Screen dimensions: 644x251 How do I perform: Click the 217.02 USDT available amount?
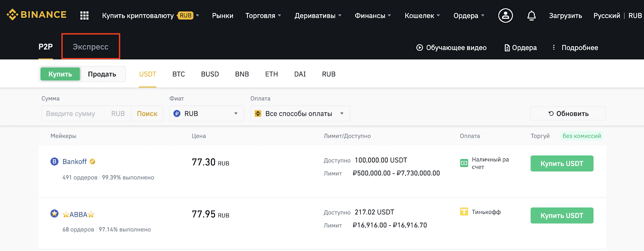374,212
